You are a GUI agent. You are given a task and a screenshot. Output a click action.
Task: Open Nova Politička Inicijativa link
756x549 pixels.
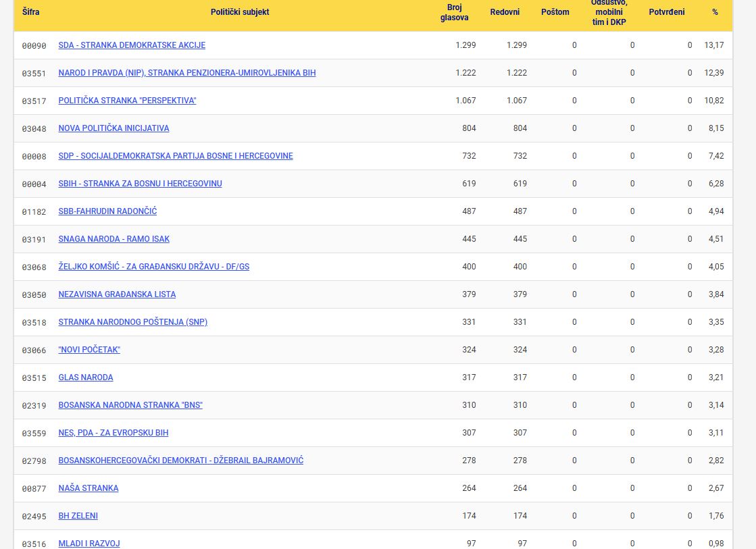point(114,128)
